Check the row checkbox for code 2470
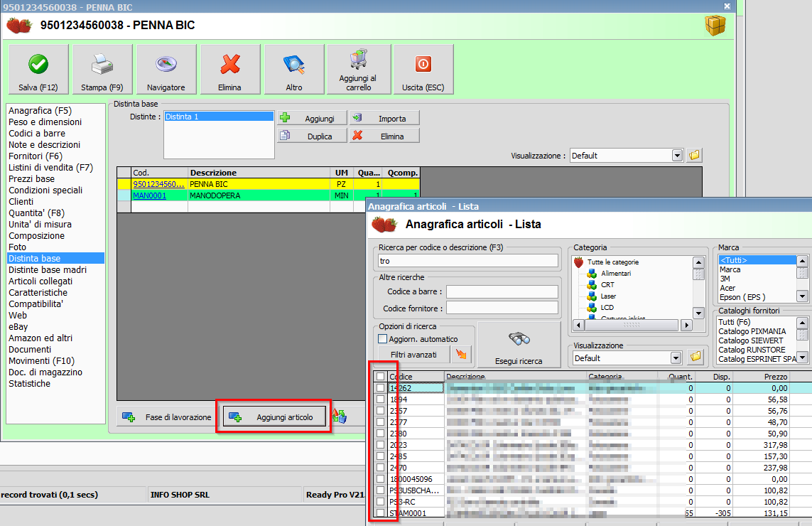The image size is (812, 526). pyautogui.click(x=381, y=468)
